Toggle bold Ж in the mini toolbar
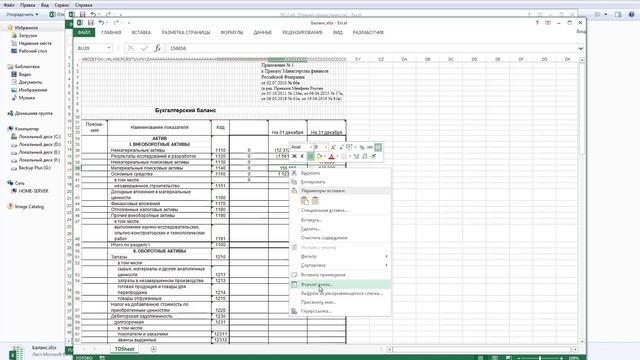The height and width of the screenshot is (360, 640). pos(294,156)
